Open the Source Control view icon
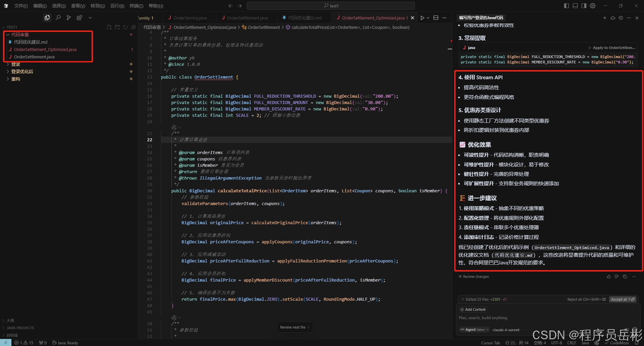 69,17
